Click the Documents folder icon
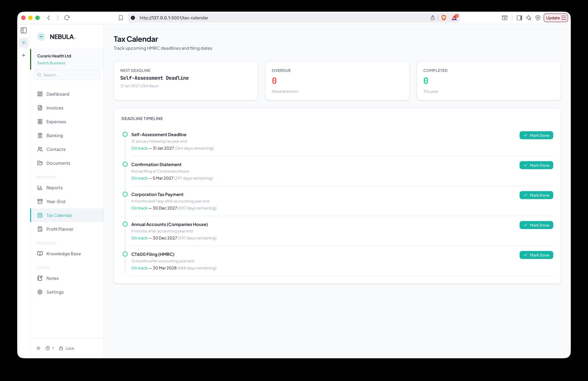588x381 pixels. [x=40, y=163]
